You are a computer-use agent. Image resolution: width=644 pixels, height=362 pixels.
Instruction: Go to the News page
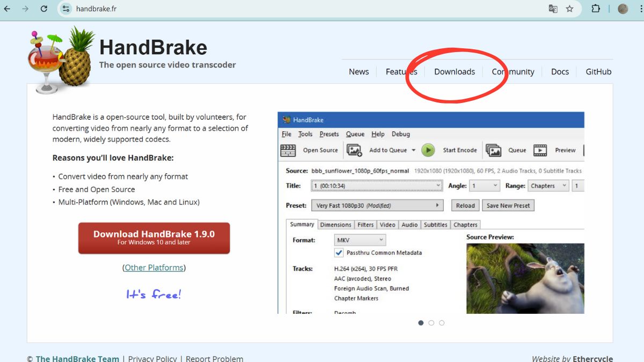click(x=359, y=72)
